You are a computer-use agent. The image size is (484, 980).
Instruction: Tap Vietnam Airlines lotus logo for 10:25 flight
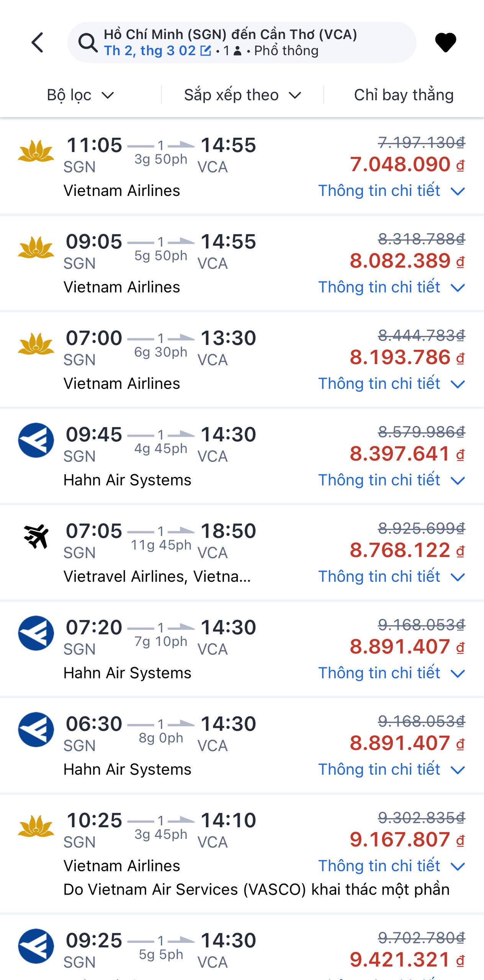point(36,826)
